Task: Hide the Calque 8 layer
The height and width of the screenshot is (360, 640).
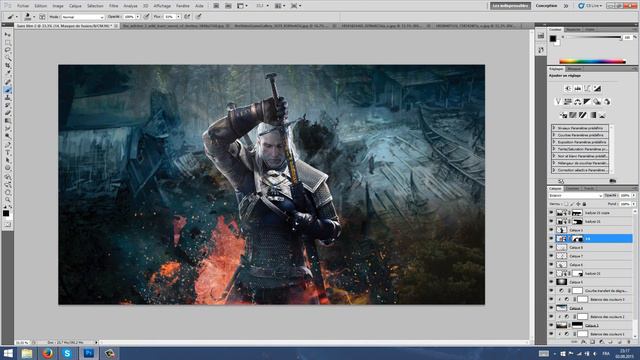Action: pos(551,247)
